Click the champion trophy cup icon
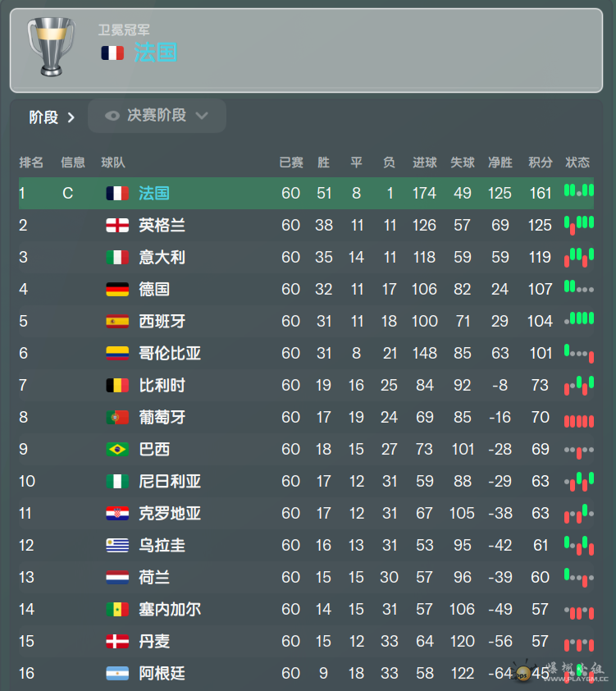616x691 pixels. (51, 47)
